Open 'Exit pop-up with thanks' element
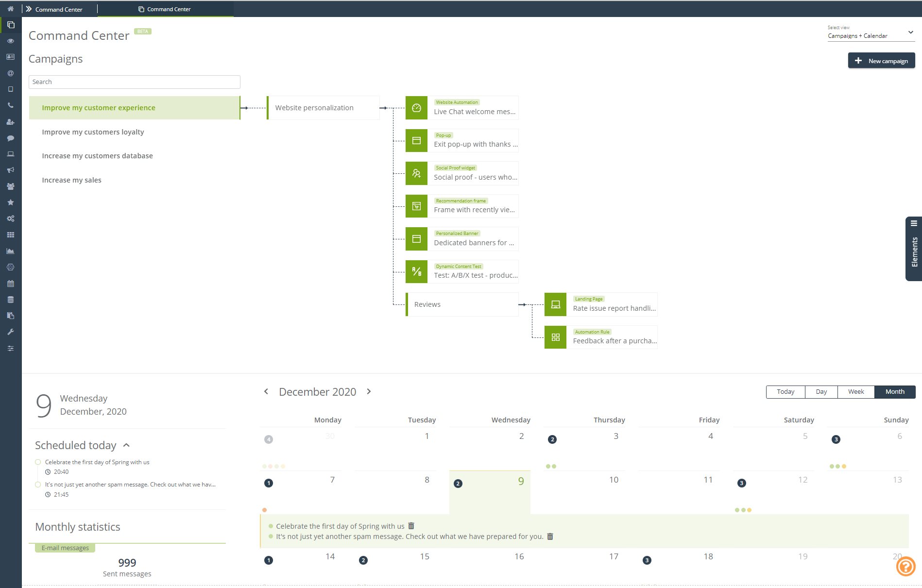Screen dimensions: 922x588 click(x=462, y=140)
